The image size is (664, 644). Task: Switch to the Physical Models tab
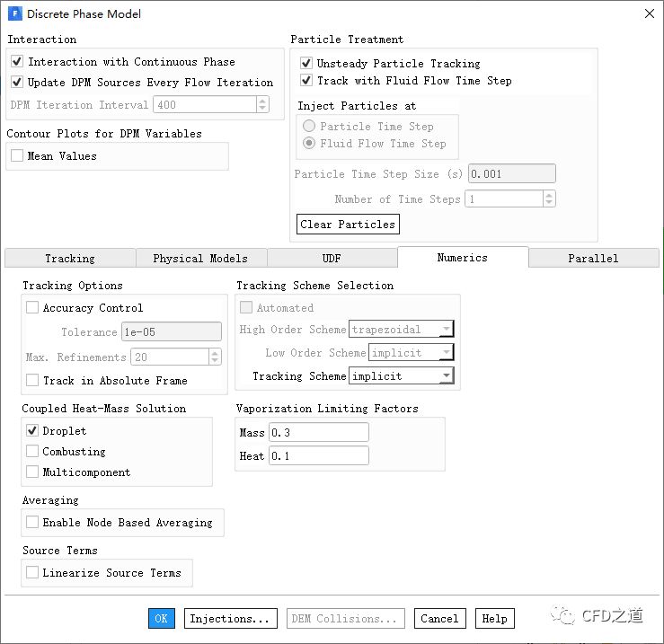pyautogui.click(x=199, y=259)
